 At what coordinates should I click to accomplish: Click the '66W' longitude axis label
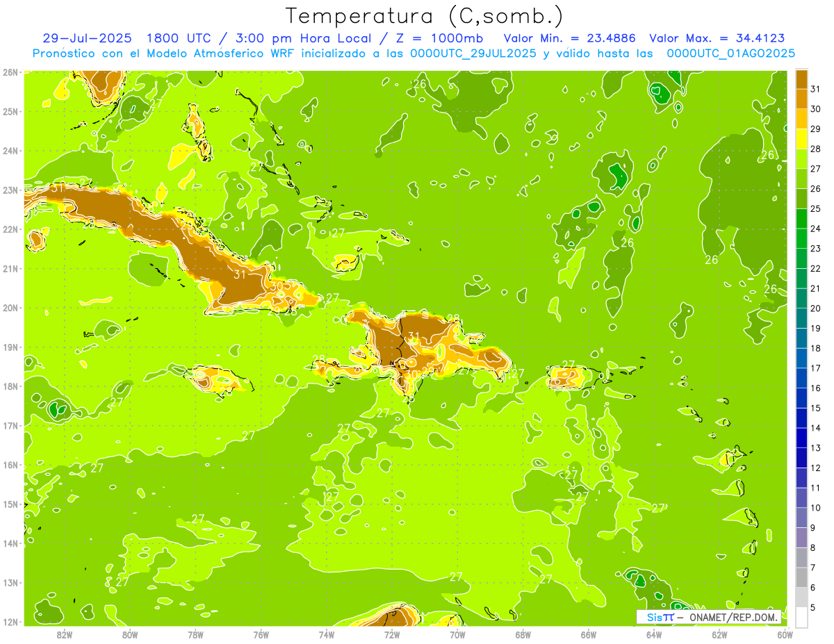click(x=589, y=634)
